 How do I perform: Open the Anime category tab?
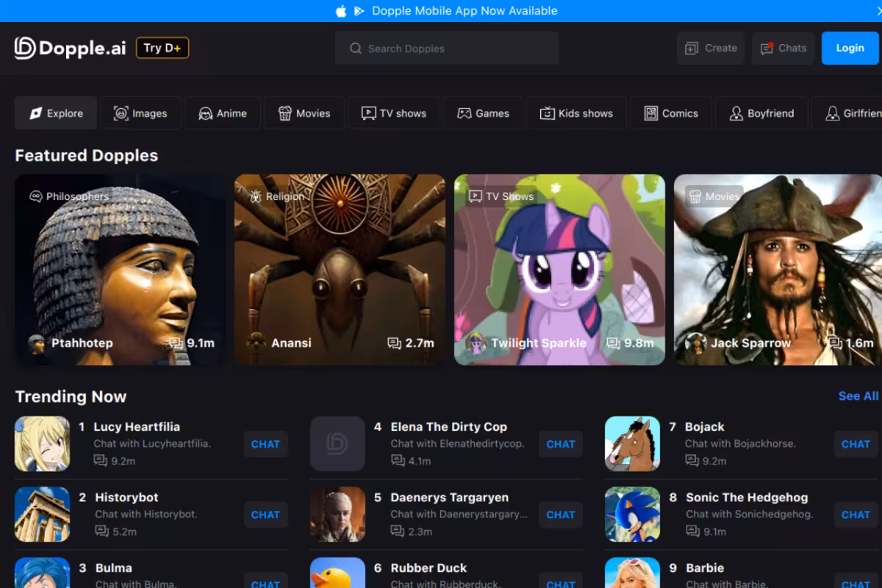click(x=223, y=113)
